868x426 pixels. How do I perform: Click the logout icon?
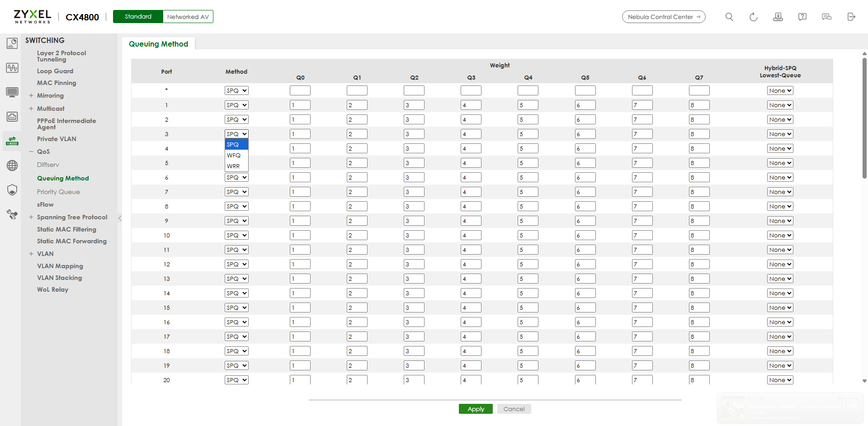(851, 17)
